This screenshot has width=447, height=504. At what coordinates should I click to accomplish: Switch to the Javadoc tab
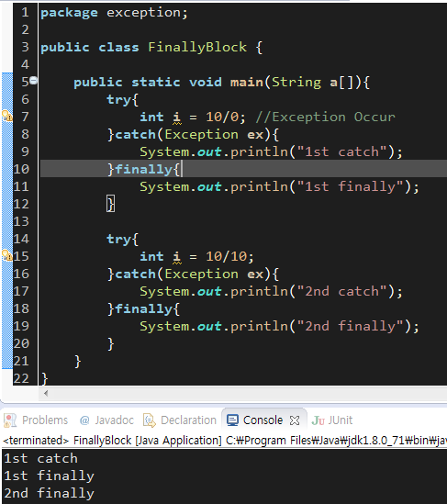point(114,420)
